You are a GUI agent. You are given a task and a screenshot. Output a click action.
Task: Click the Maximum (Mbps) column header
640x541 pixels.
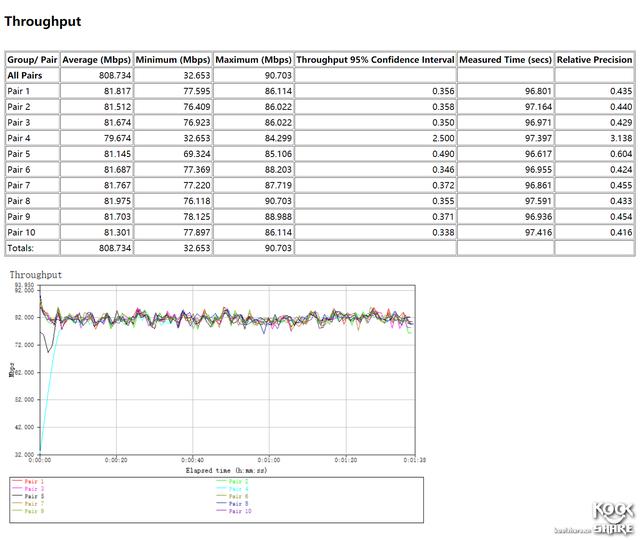click(x=253, y=60)
